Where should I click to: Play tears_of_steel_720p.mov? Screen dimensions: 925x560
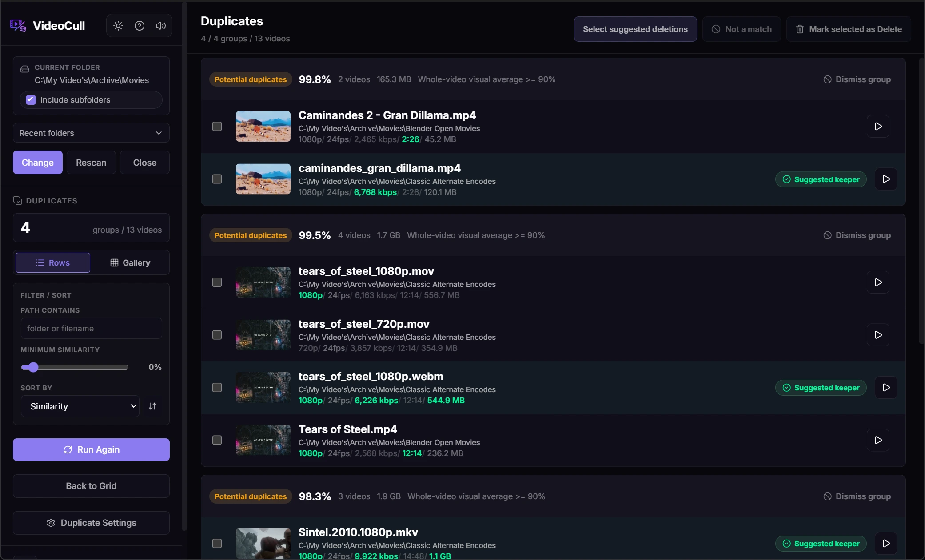pos(878,335)
